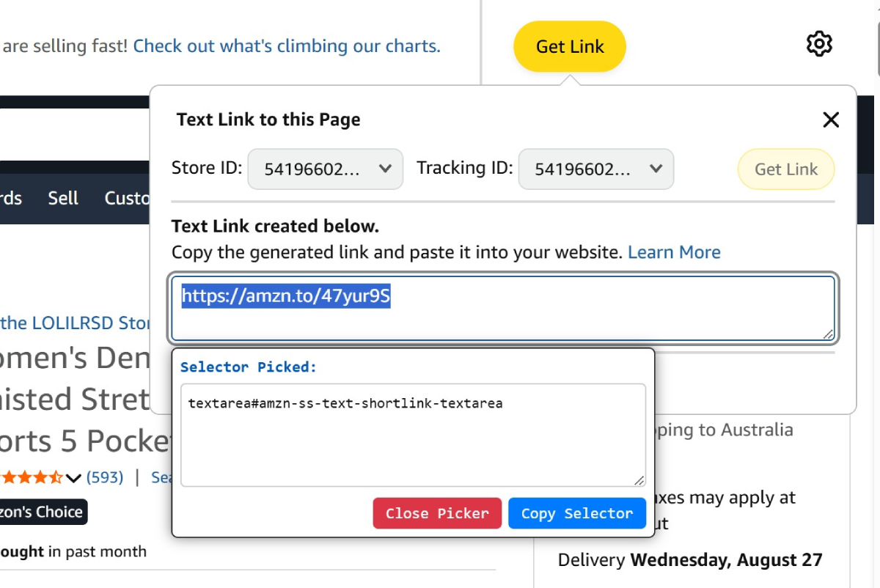Click the orange star rating icons
880x588 pixels.
(32, 478)
